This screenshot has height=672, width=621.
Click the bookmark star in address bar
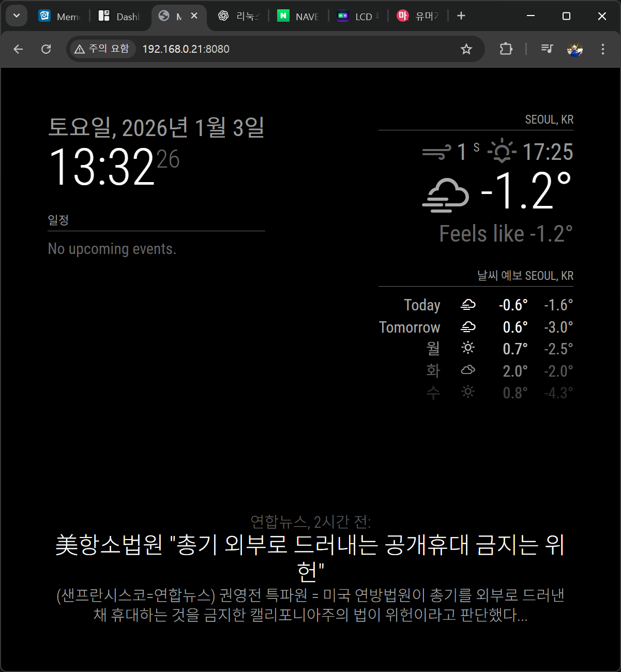[x=466, y=49]
